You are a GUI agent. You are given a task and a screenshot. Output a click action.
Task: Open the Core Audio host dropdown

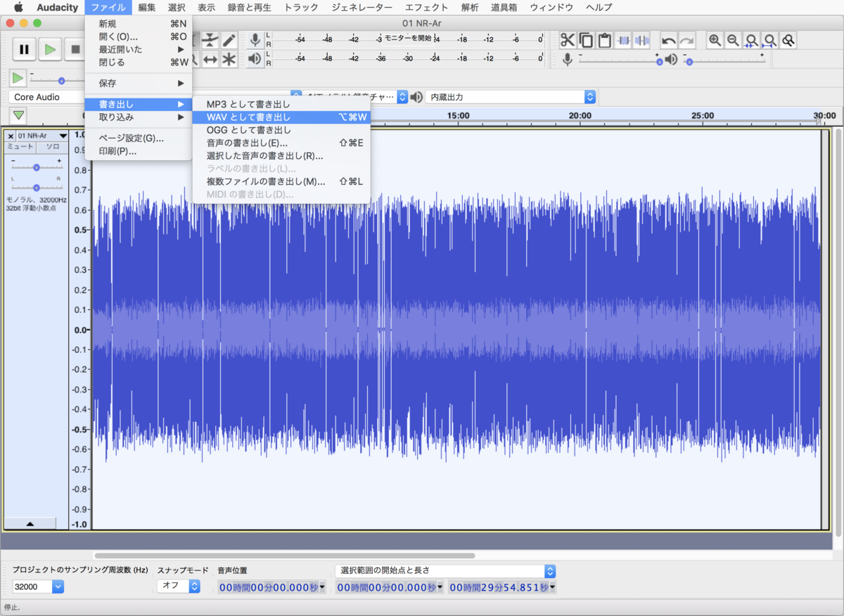(x=46, y=97)
